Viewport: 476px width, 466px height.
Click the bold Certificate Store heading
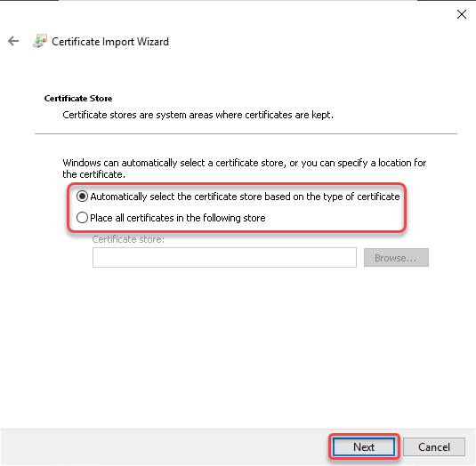pyautogui.click(x=78, y=99)
